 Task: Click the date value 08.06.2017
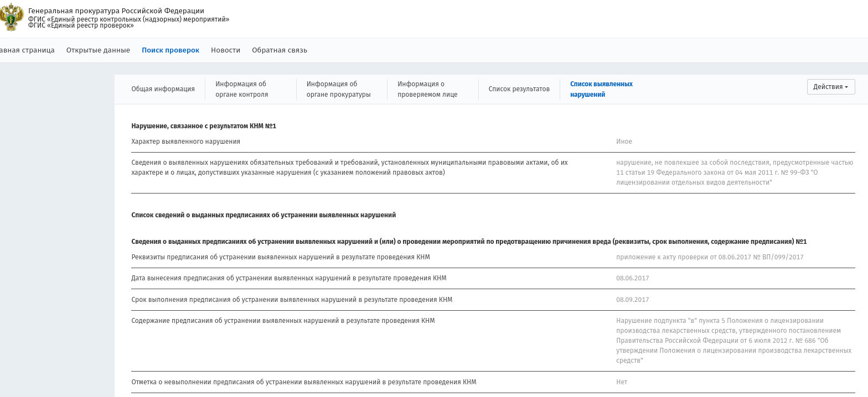632,278
